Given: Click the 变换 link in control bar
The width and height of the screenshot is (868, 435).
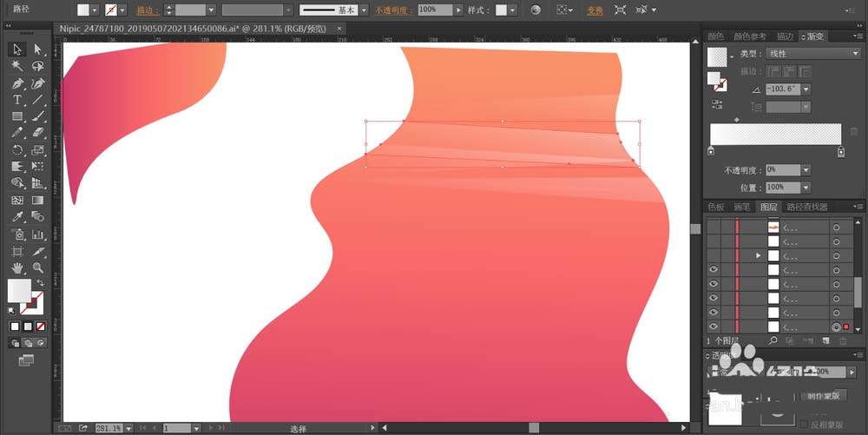Looking at the screenshot, I should pyautogui.click(x=595, y=10).
